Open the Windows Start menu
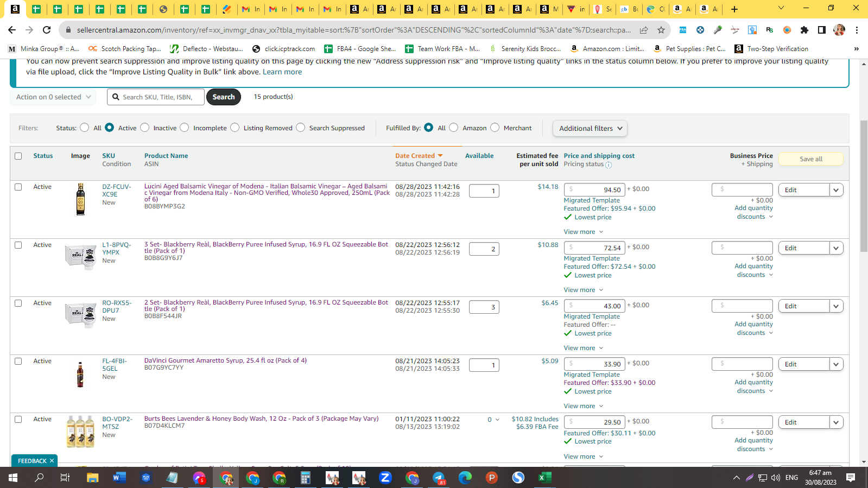The image size is (868, 488). pos(13,478)
